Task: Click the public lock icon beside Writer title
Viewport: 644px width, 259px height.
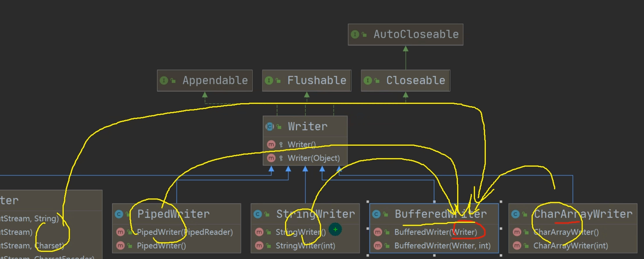Action: tap(279, 127)
